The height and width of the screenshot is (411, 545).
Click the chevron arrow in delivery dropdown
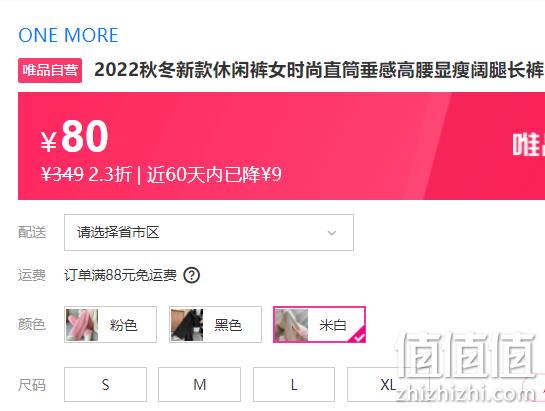coord(332,233)
